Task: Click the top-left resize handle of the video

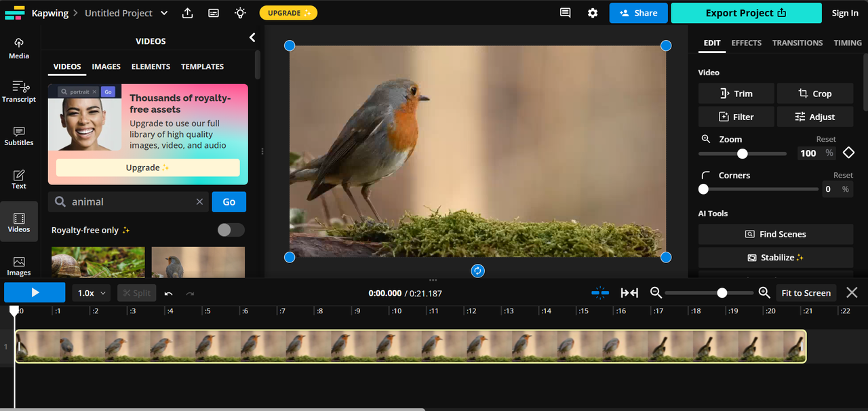Action: coord(290,45)
